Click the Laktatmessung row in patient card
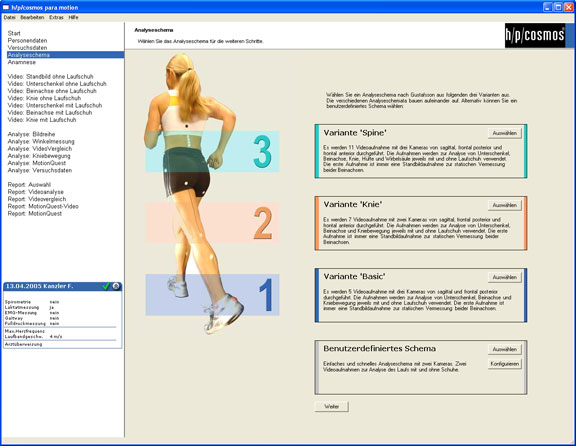Viewport: 576px width, 446px height. pos(29,307)
